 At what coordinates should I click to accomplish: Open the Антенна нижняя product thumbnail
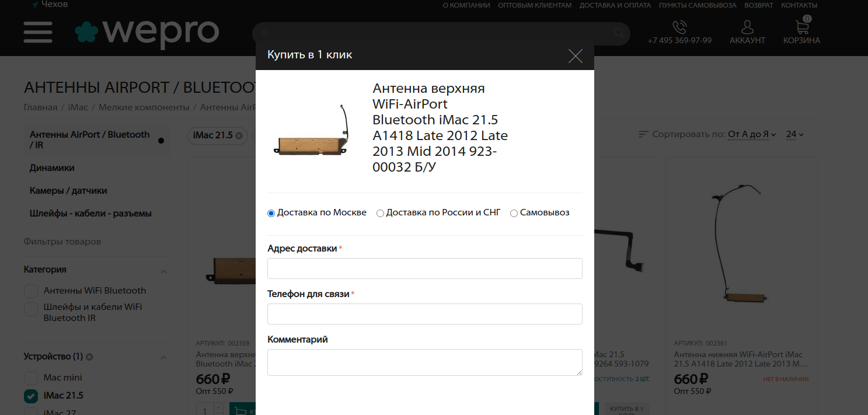point(742,245)
